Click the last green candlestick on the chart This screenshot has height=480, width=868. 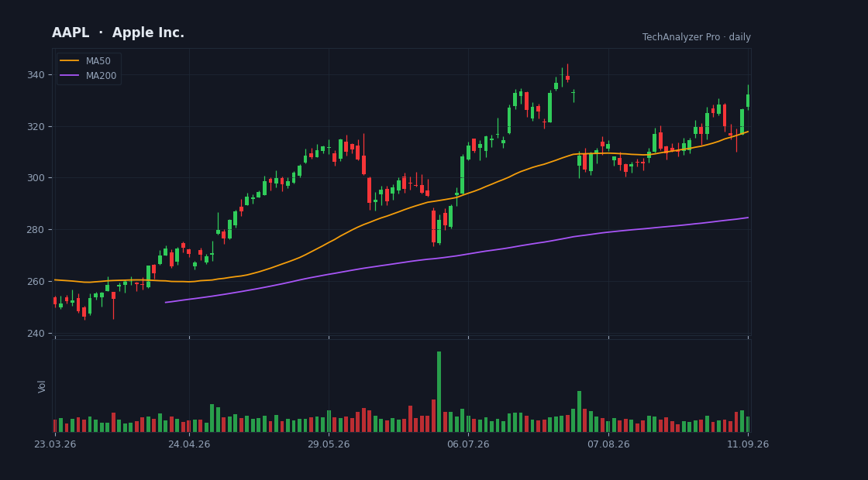(748, 98)
